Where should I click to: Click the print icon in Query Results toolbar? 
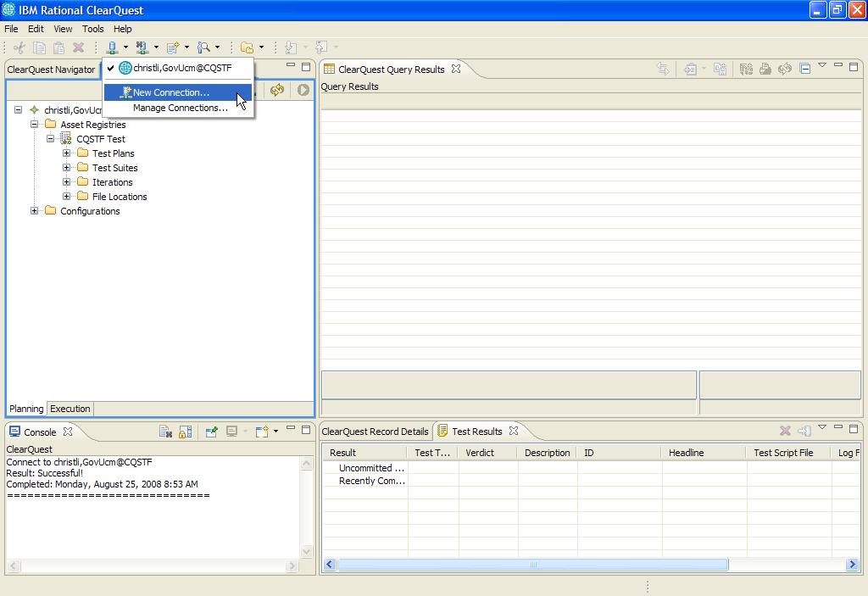[x=765, y=69]
